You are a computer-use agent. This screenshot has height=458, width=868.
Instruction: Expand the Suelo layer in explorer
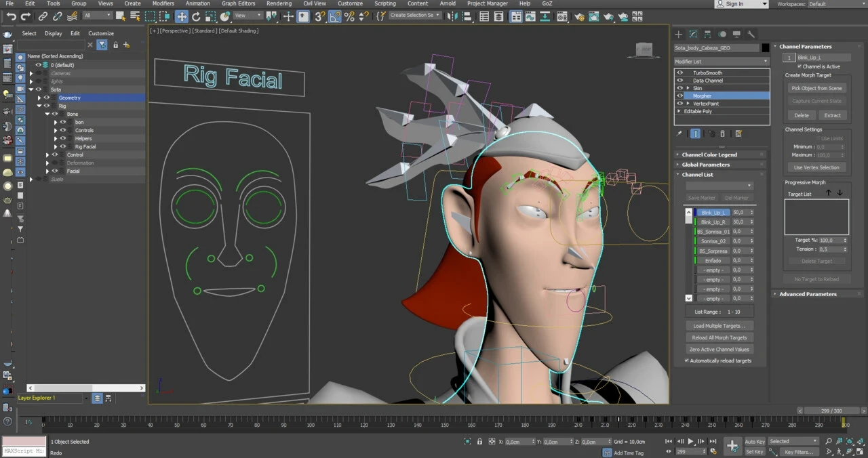[x=31, y=180]
